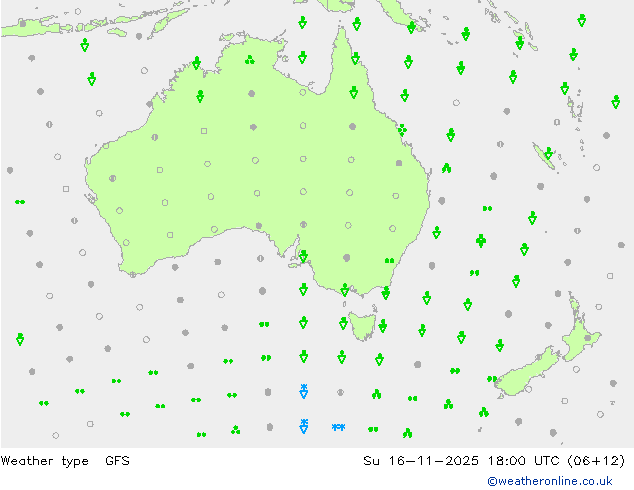This screenshot has height=490, width=634.
Task: Open the weatheronline.co.uk copyright link
Action: [549, 481]
